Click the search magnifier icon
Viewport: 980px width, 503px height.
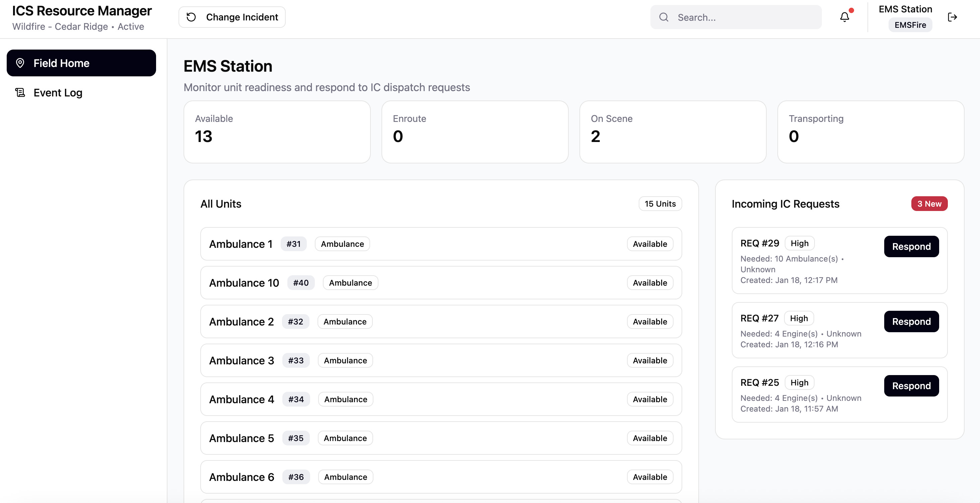coord(664,17)
